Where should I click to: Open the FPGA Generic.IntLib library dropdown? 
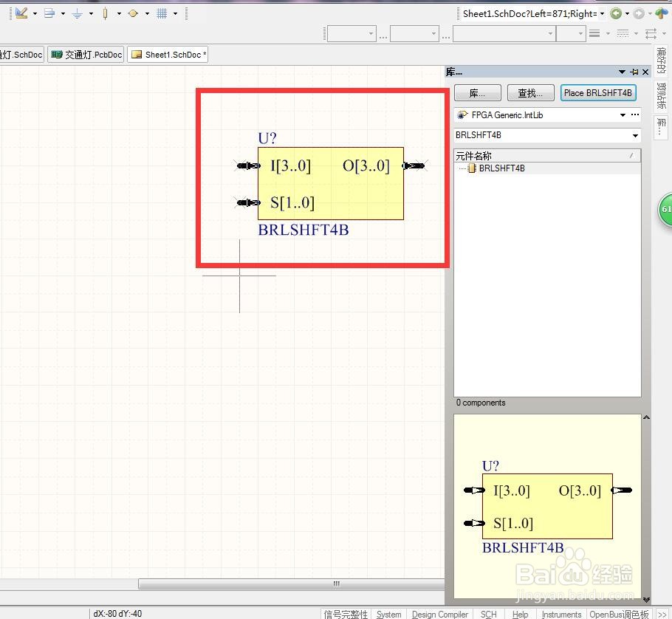623,115
